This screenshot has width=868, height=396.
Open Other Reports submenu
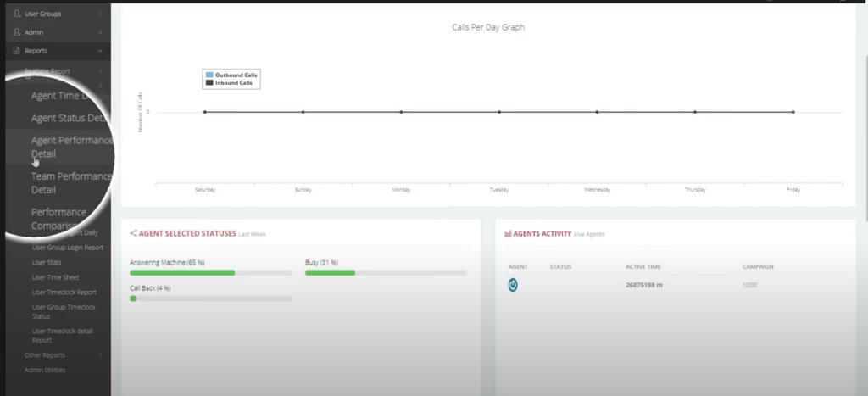click(x=44, y=355)
